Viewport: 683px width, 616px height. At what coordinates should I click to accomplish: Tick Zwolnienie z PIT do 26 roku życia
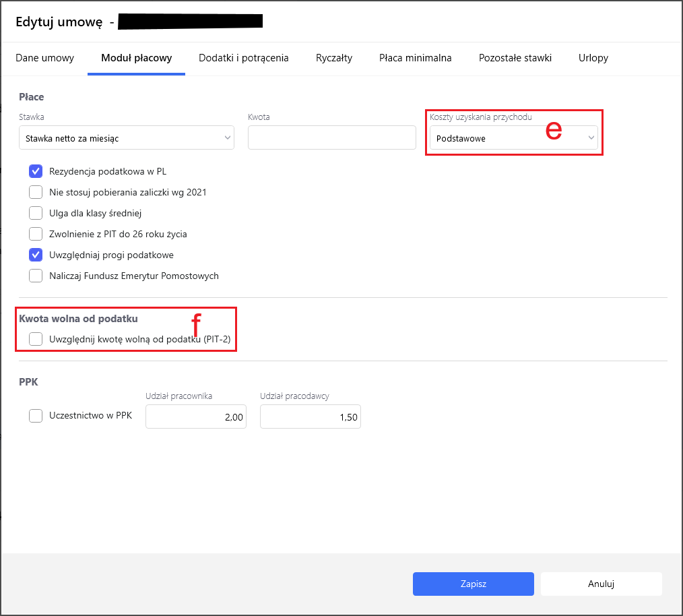coord(36,234)
